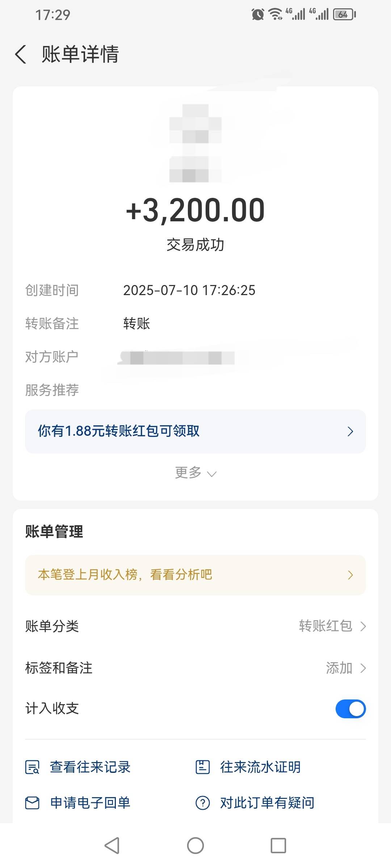The width and height of the screenshot is (391, 868).
Task: Open the 本笔登上月收入榜 analysis banner
Action: coord(195,575)
